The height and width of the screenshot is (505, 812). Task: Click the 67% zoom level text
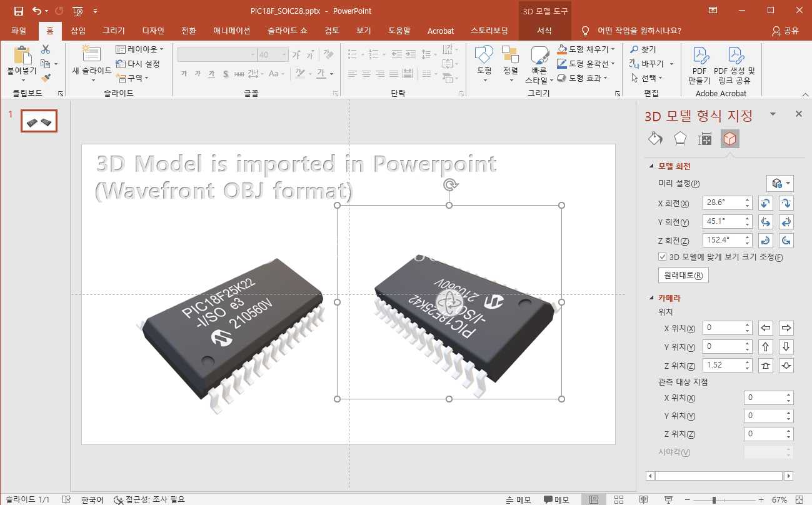pyautogui.click(x=779, y=500)
